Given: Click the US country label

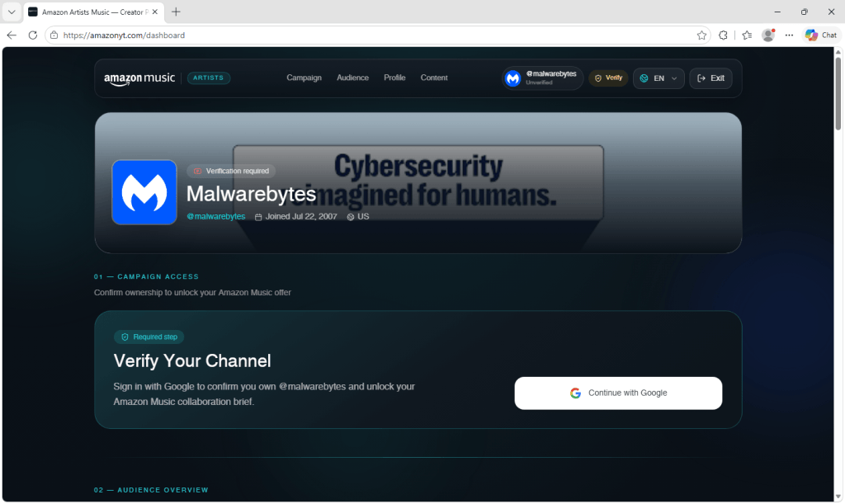Looking at the screenshot, I should point(363,216).
